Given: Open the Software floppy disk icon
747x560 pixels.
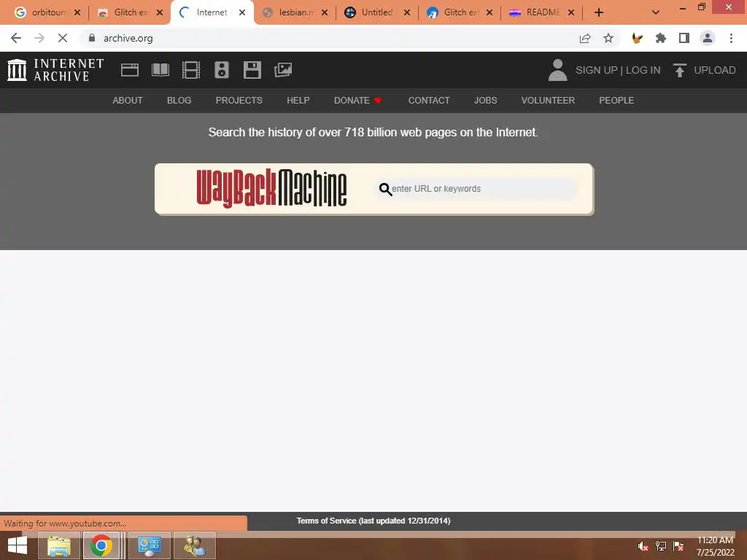Looking at the screenshot, I should tap(252, 70).
